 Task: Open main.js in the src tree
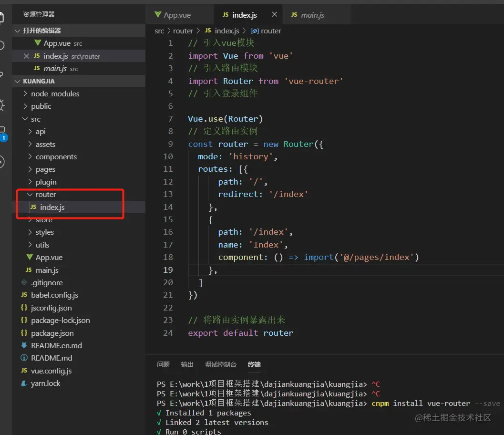point(78,270)
